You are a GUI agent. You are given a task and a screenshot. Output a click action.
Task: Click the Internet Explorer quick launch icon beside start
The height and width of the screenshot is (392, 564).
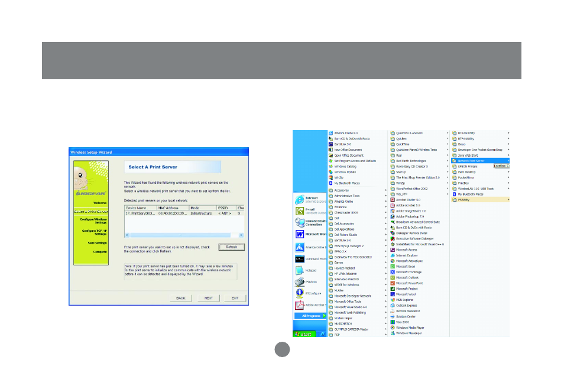(322, 334)
